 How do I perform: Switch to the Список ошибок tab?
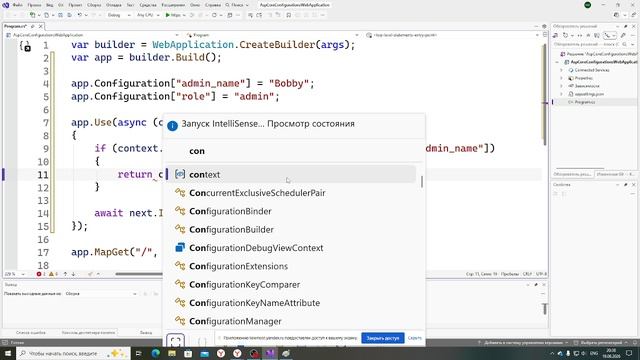(x=31, y=333)
